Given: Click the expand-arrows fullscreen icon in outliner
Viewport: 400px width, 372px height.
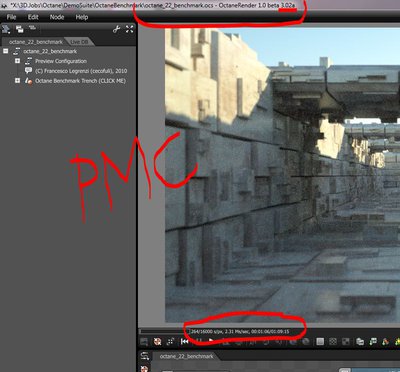Looking at the screenshot, I should click(x=130, y=29).
